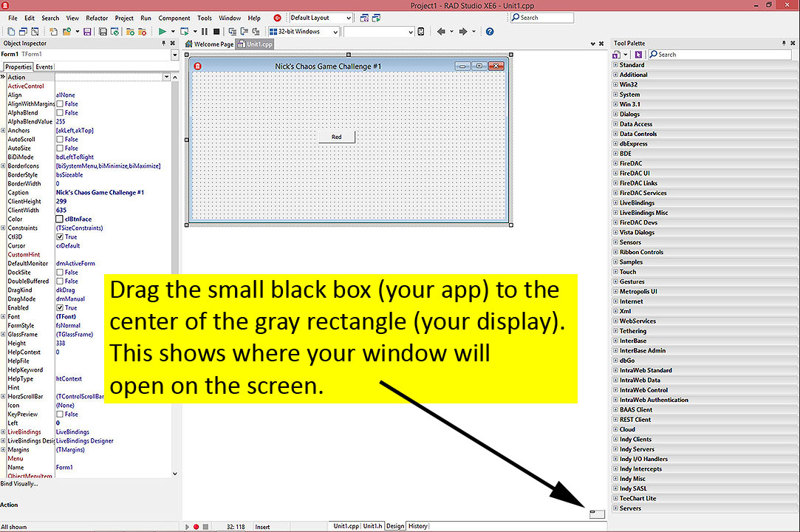This screenshot has height=532, width=800.
Task: Click the clBtnFace color swatch
Action: [x=60, y=219]
